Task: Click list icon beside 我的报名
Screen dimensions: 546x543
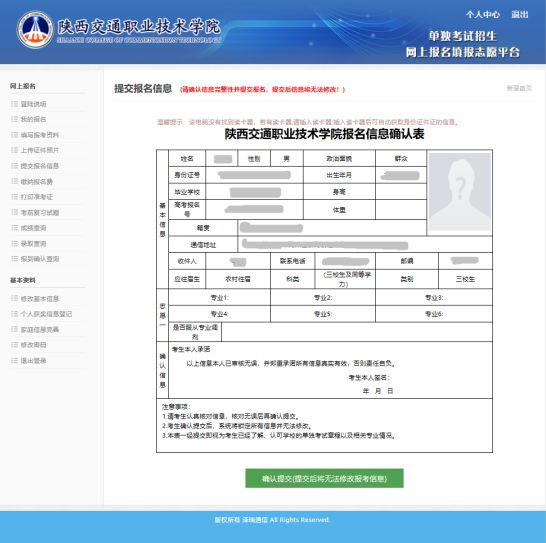Action: (x=15, y=119)
